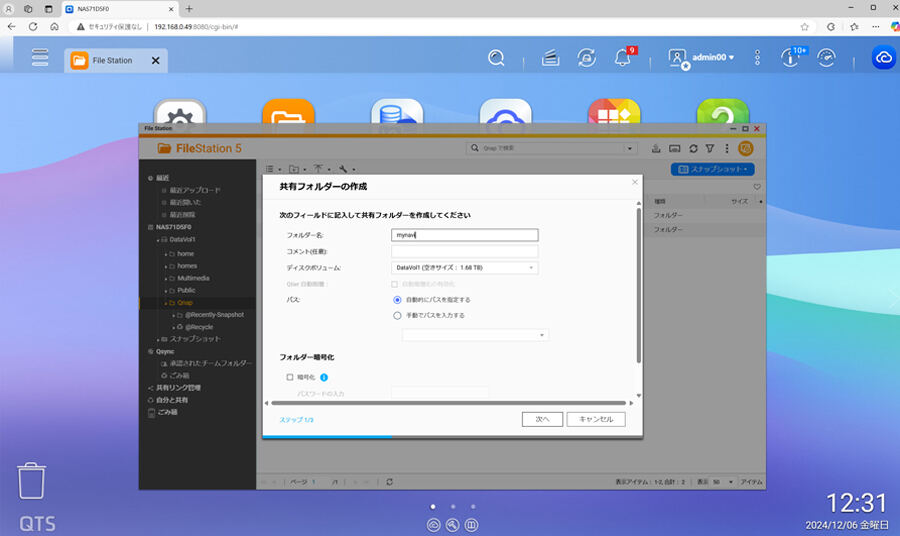Click the dialog's horizontal scrollbar

(x=448, y=403)
